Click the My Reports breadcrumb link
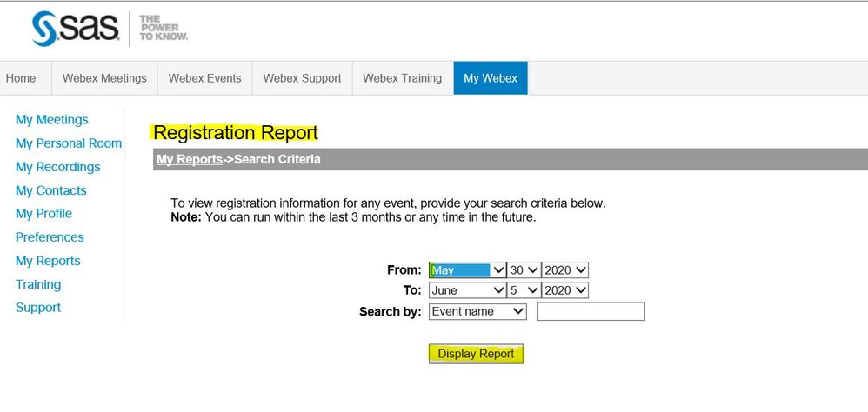 point(190,159)
